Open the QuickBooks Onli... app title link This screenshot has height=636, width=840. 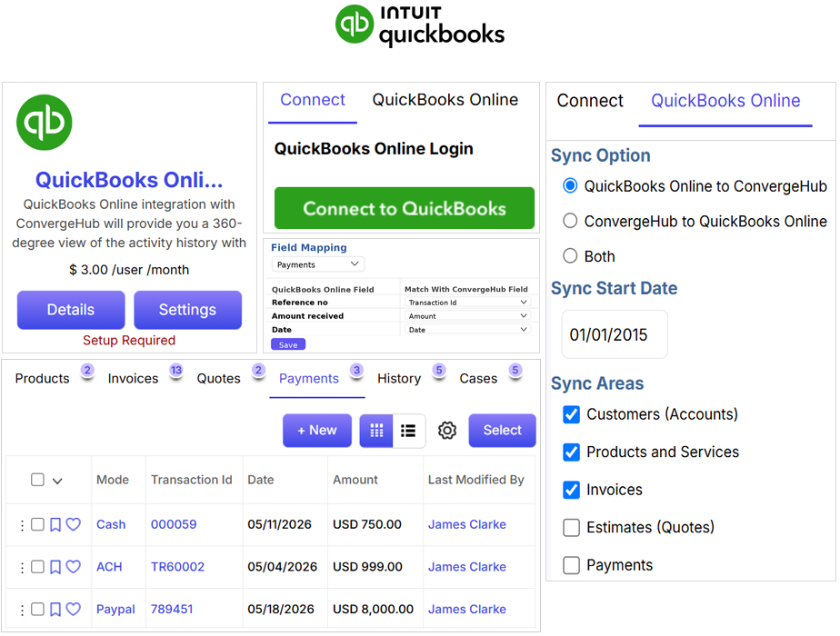coord(129,181)
